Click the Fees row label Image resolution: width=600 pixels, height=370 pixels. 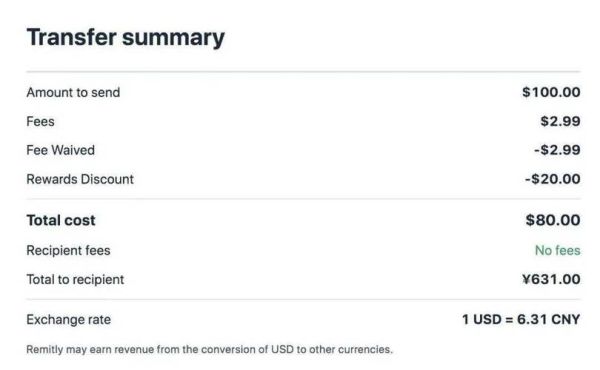(40, 122)
